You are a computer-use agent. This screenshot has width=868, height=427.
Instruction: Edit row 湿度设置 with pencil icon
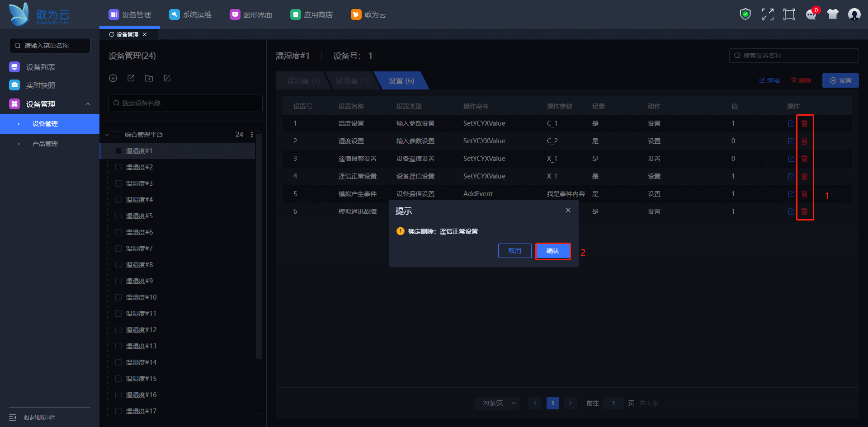coord(791,141)
